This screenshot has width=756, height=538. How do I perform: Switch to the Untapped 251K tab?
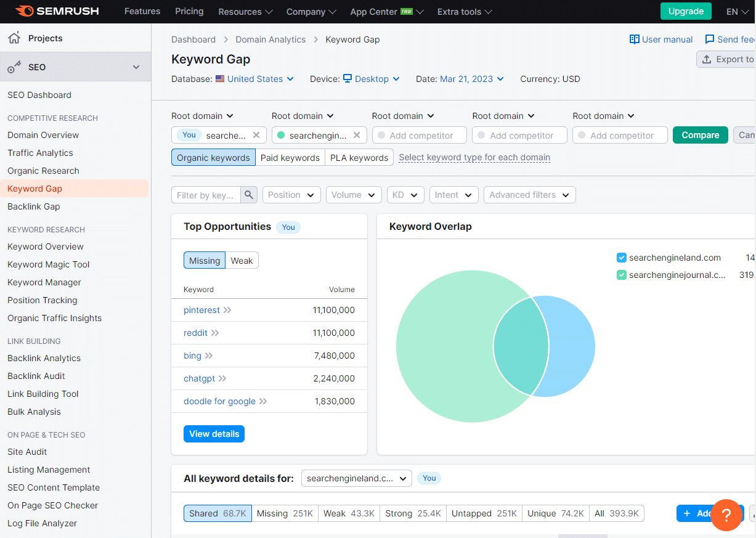point(484,513)
